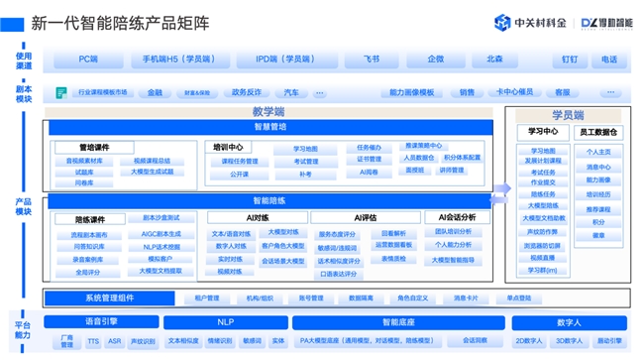Click the DZ company logo

point(606,23)
